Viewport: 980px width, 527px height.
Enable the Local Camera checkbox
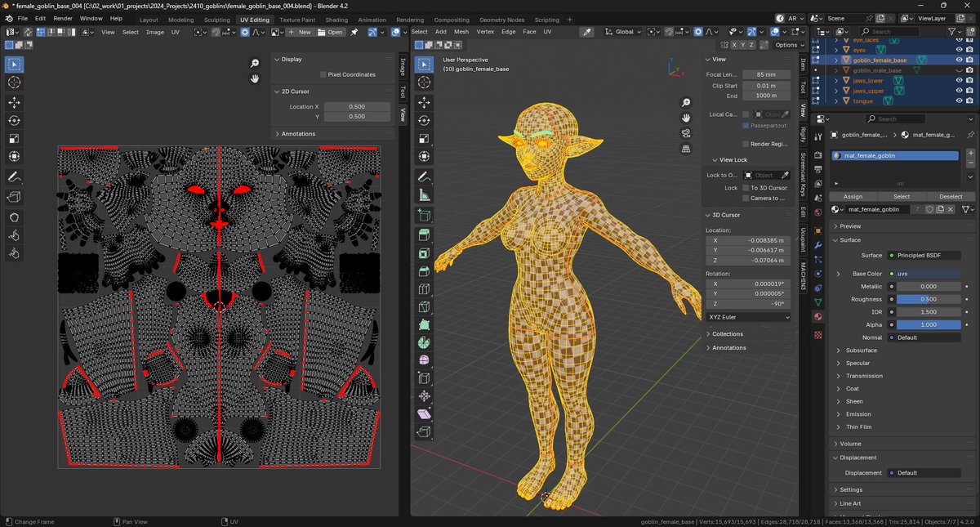coord(746,114)
